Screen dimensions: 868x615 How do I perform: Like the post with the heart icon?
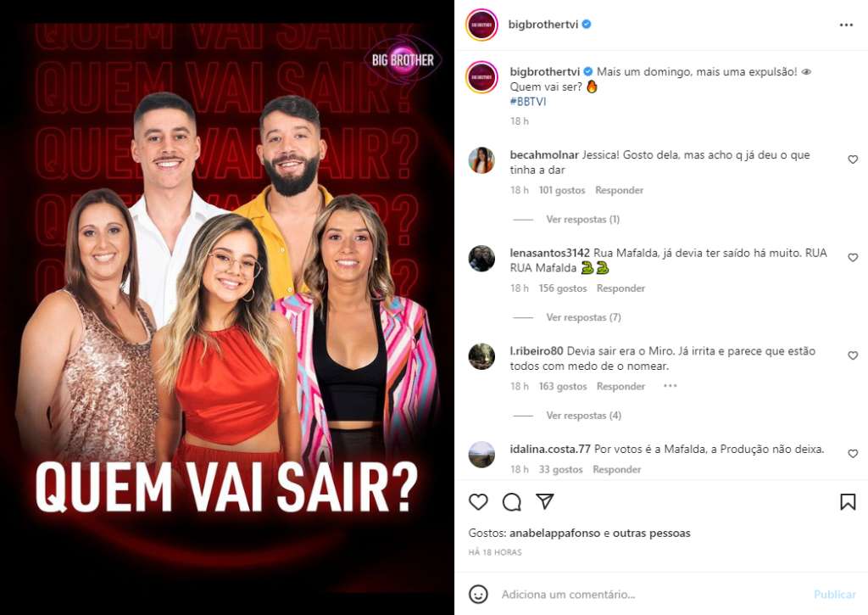[x=478, y=502]
